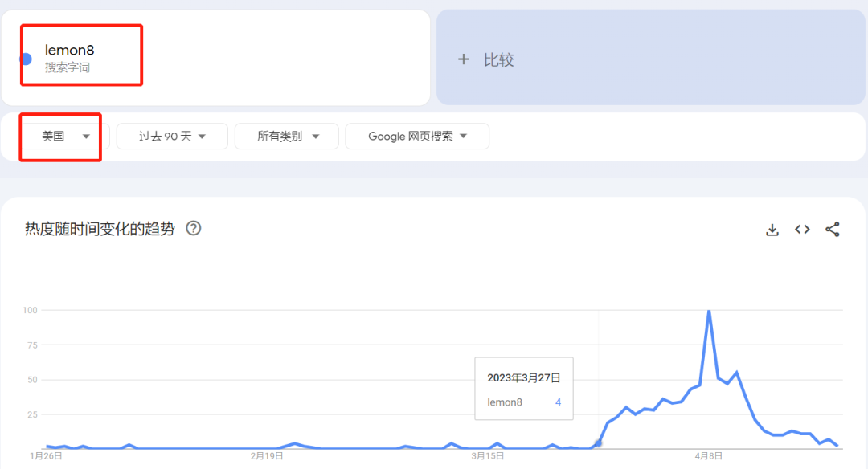Viewport: 868px width, 469px height.
Task: Click the hovered data point on chart line
Action: (x=599, y=443)
